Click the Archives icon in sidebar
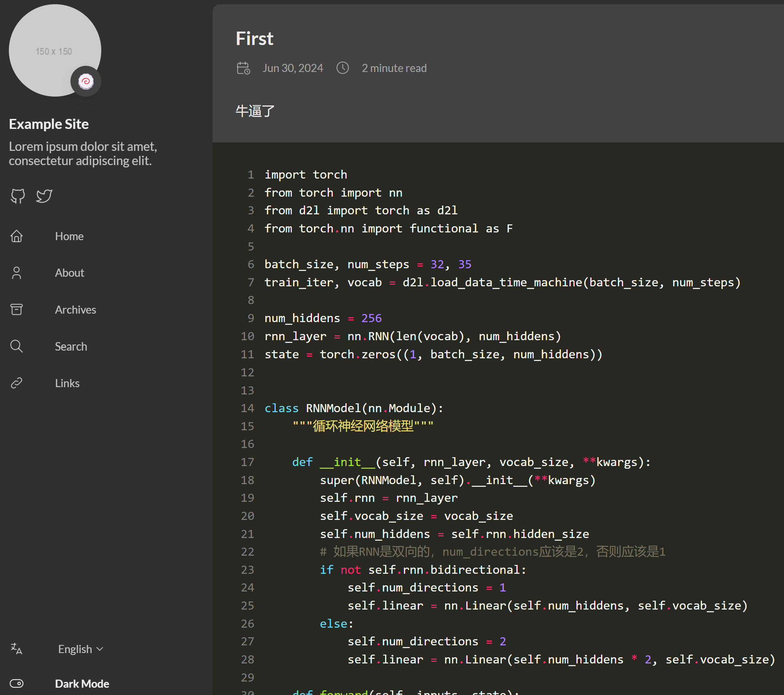 16,309
